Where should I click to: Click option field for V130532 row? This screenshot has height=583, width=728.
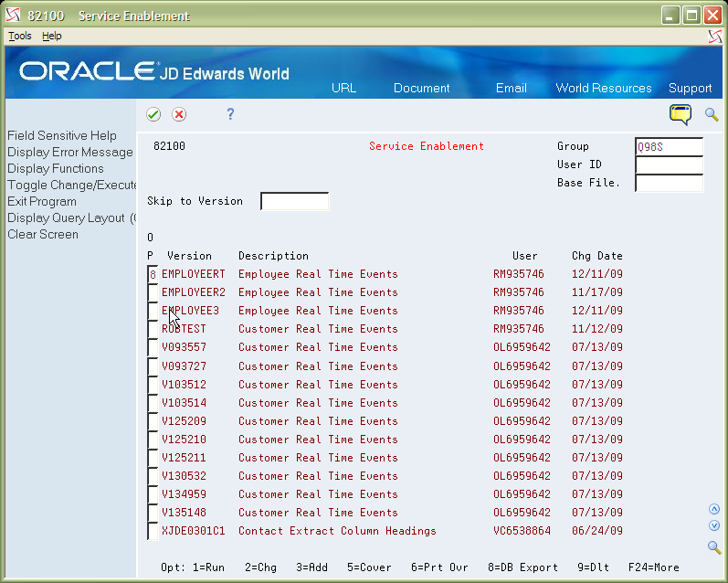(153, 476)
